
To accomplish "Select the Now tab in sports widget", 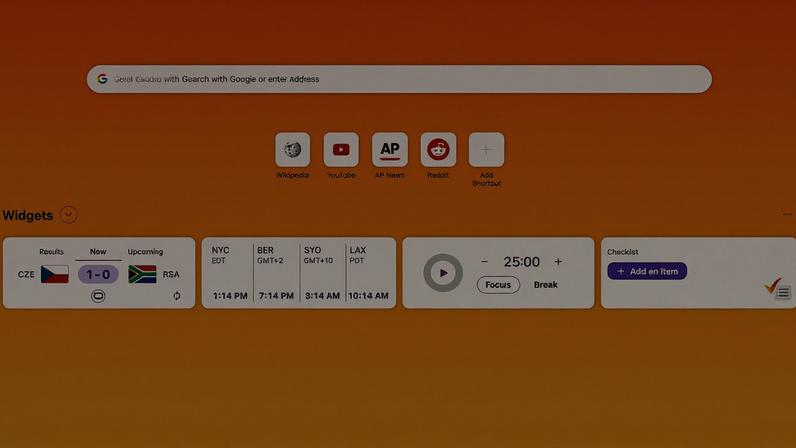I will pyautogui.click(x=98, y=251).
